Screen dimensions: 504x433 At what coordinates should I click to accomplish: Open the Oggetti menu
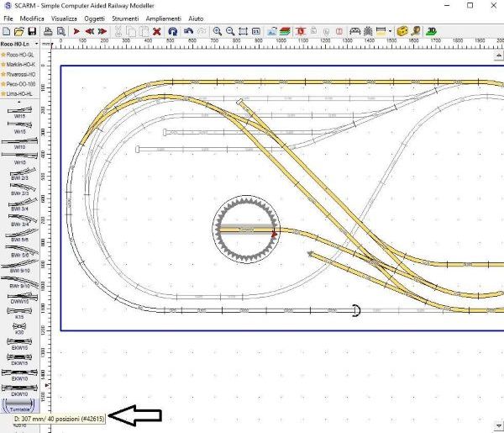coord(94,18)
